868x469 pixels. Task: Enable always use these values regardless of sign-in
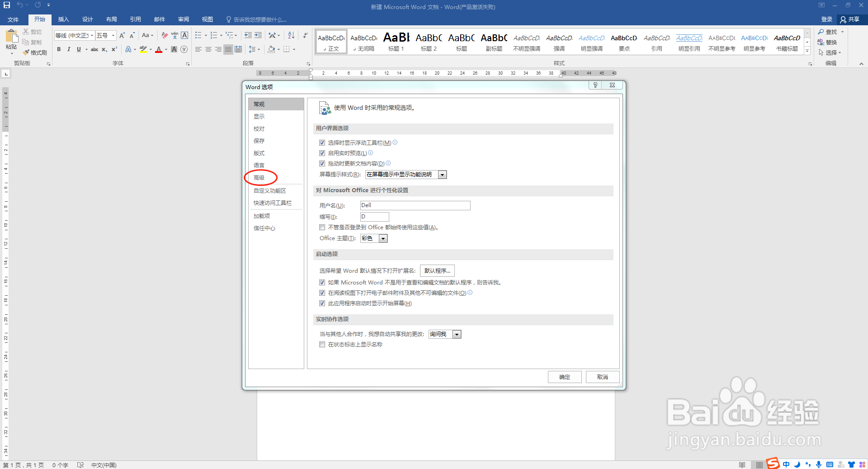click(x=322, y=227)
